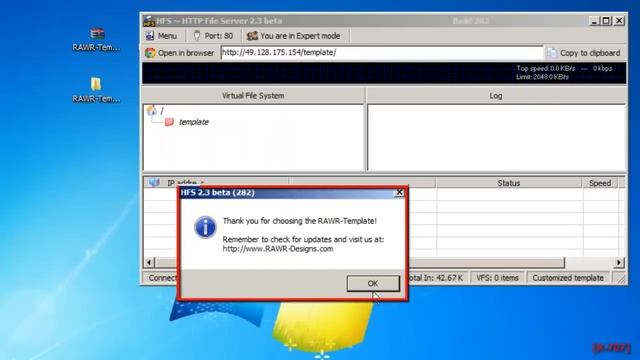Screen dimensions: 640x360
Task: Click the Status column header
Action: pos(509,183)
